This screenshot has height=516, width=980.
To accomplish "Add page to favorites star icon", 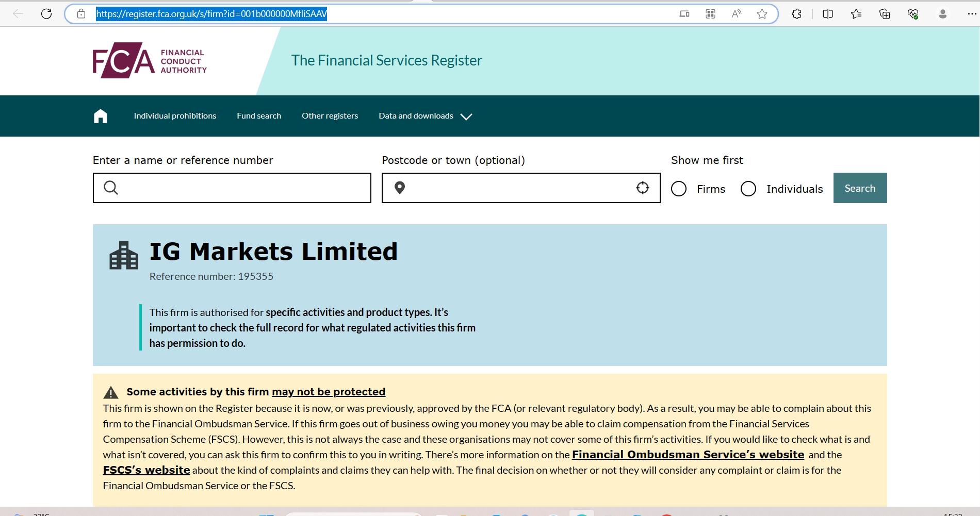I will (x=762, y=14).
